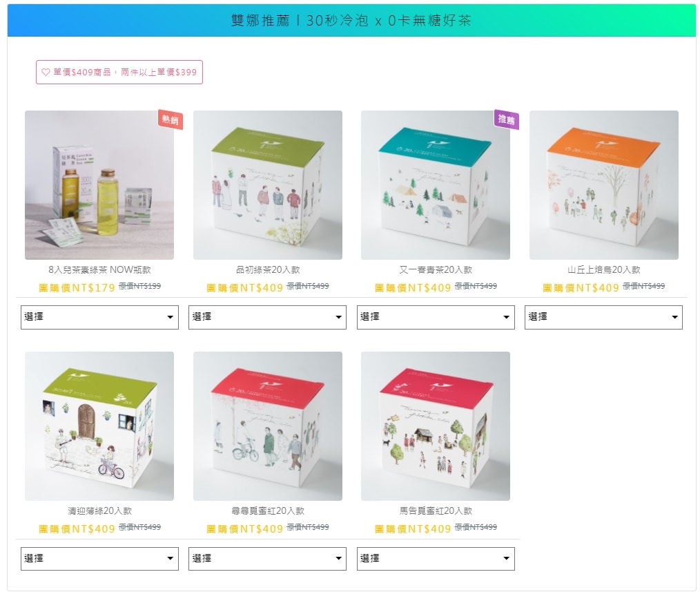Click the 熱銷 badge on first product
Image resolution: width=700 pixels, height=601 pixels.
tap(170, 120)
